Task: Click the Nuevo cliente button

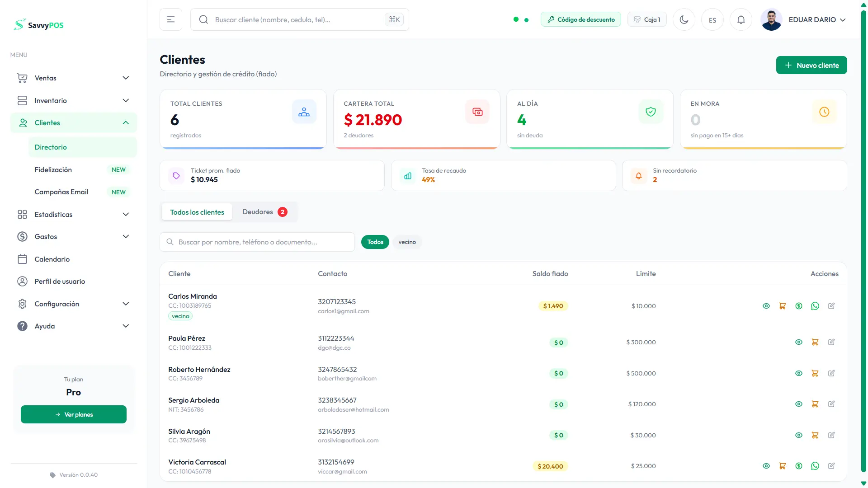Action: pos(811,66)
